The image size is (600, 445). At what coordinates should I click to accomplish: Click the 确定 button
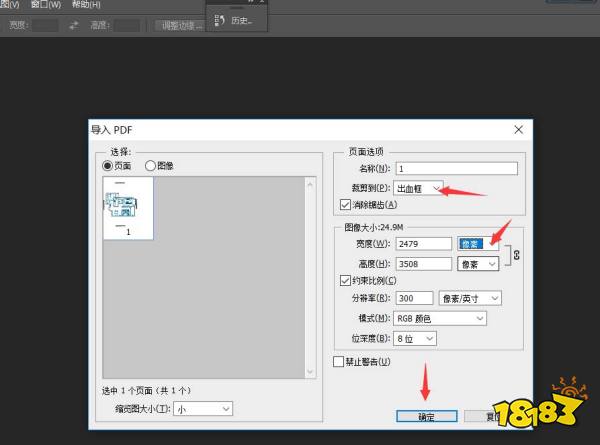pyautogui.click(x=426, y=416)
